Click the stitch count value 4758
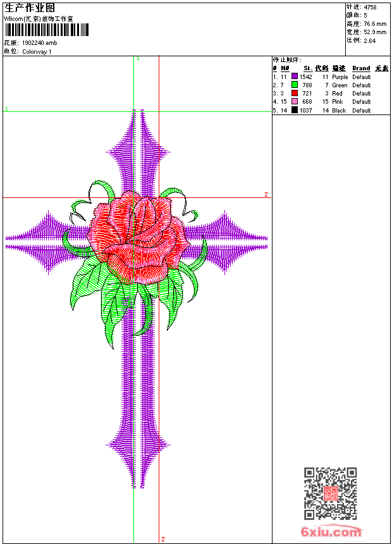 click(x=370, y=8)
